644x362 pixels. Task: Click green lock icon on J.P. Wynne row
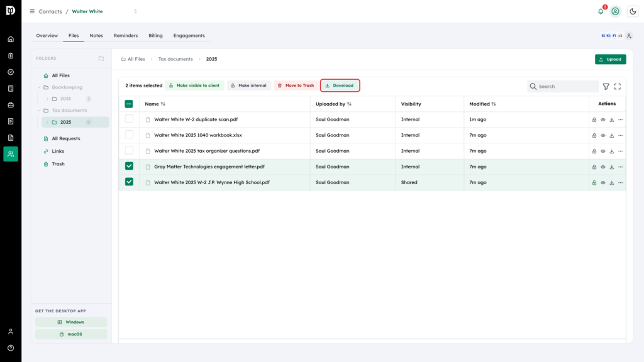pos(594,183)
